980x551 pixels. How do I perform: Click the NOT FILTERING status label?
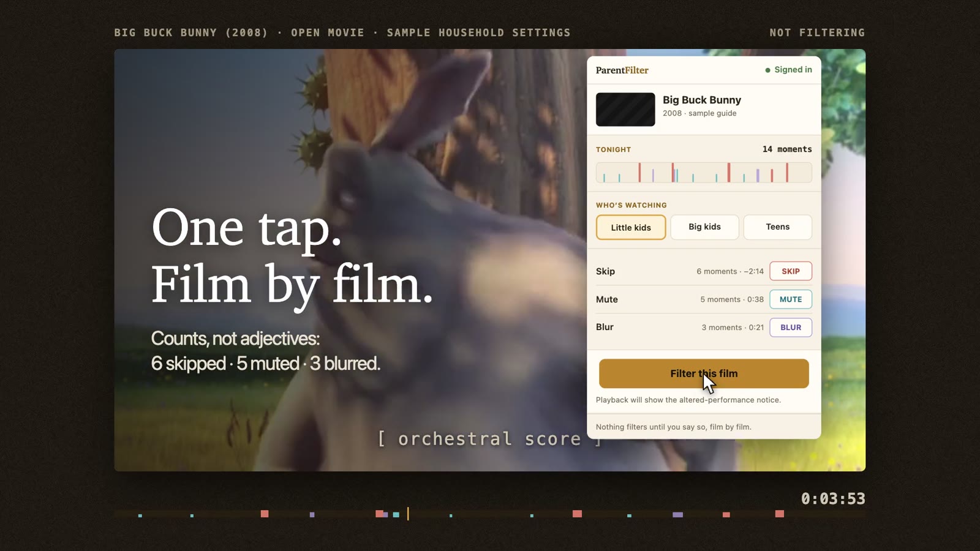click(x=817, y=32)
